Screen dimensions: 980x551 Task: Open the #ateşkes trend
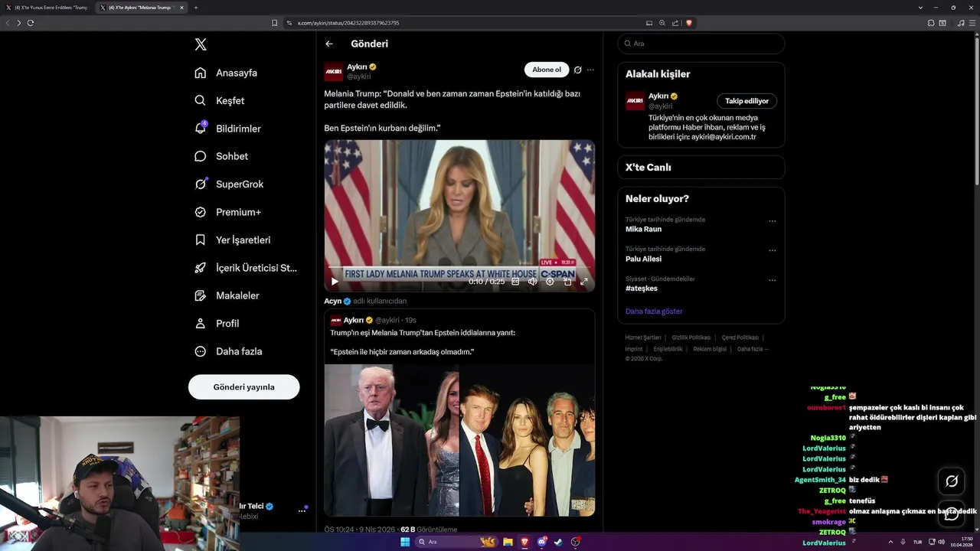tap(642, 289)
